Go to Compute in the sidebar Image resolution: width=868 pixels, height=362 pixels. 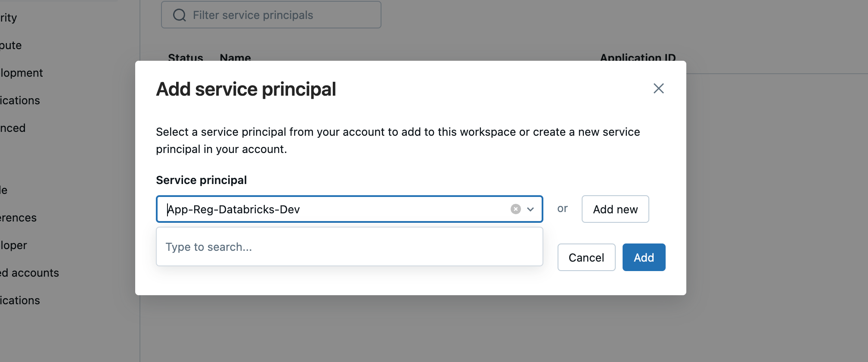coord(11,45)
